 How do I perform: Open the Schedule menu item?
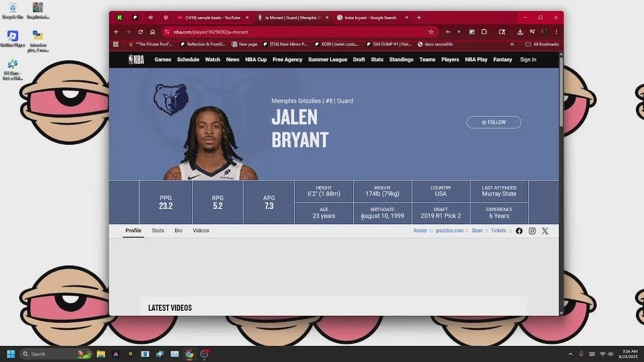click(188, 59)
